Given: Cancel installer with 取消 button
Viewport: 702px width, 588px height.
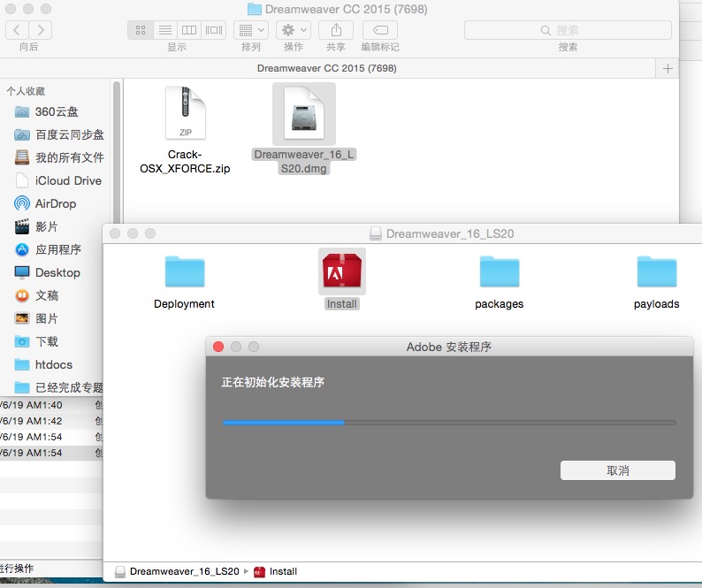Looking at the screenshot, I should pyautogui.click(x=618, y=470).
